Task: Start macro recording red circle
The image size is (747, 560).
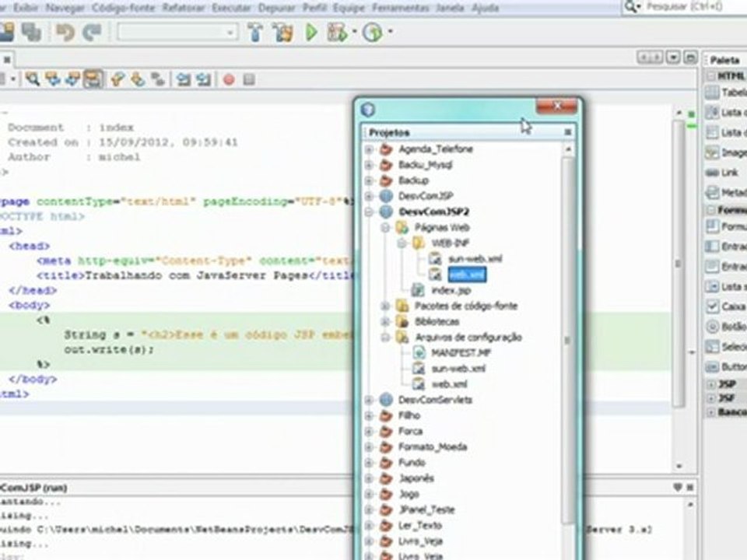Action: click(229, 79)
